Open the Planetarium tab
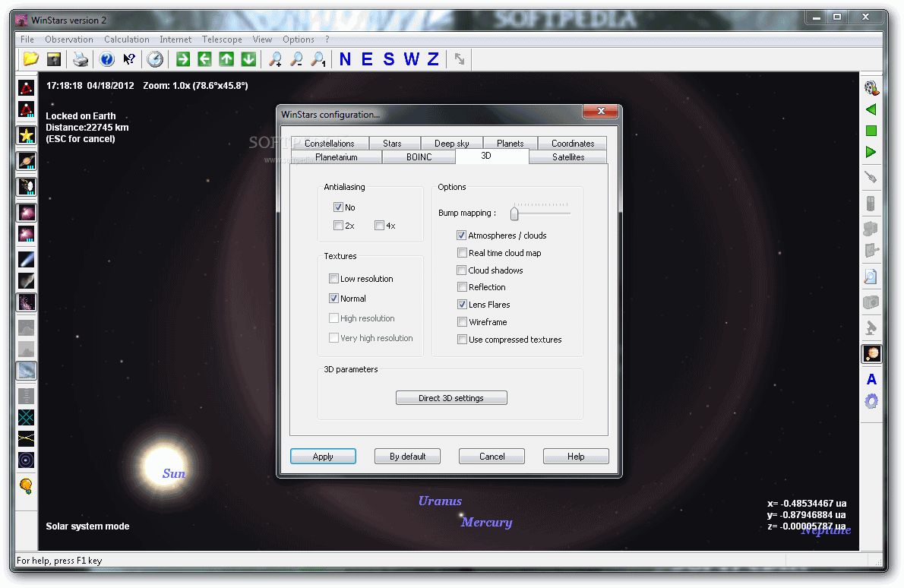This screenshot has width=904, height=588. pos(336,156)
